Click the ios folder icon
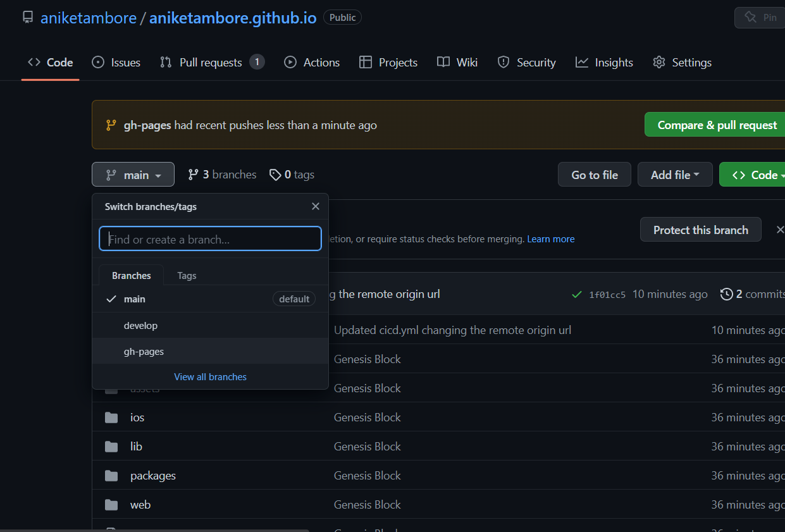 click(111, 418)
